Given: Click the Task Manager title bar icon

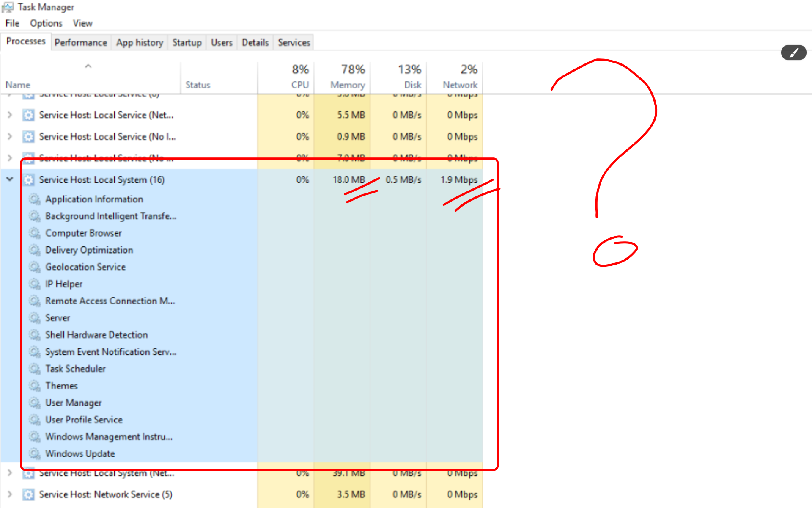Looking at the screenshot, I should [x=8, y=7].
